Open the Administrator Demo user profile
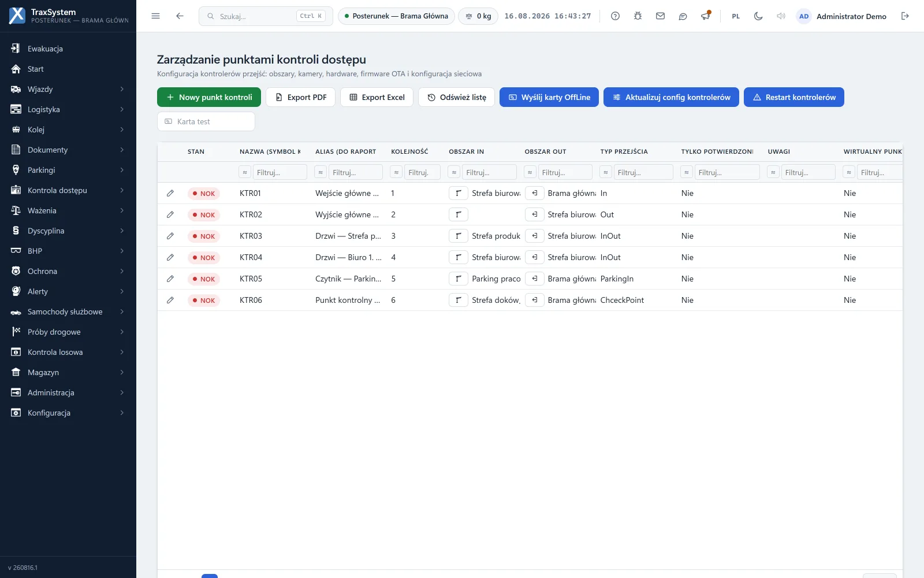The height and width of the screenshot is (578, 924). [x=842, y=16]
